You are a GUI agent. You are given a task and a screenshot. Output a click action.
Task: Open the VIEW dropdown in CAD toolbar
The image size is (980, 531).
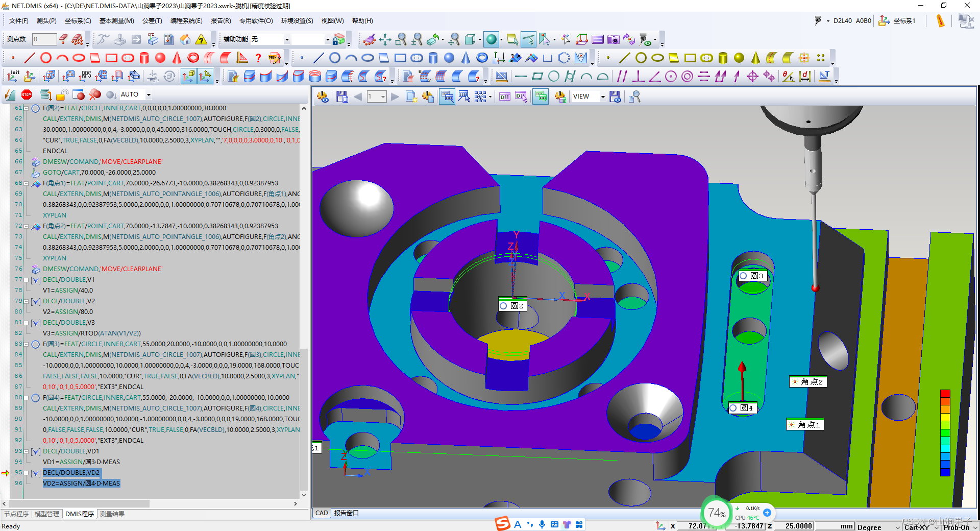[x=602, y=96]
